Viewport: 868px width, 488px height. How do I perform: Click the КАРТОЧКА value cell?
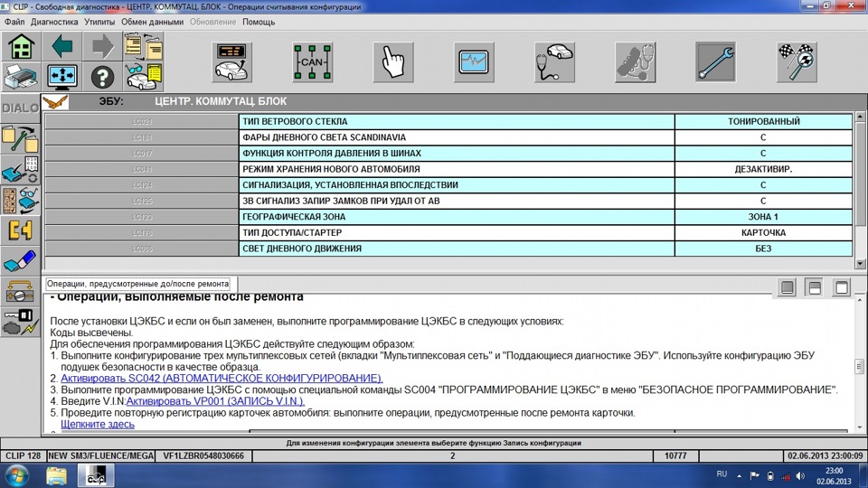763,233
